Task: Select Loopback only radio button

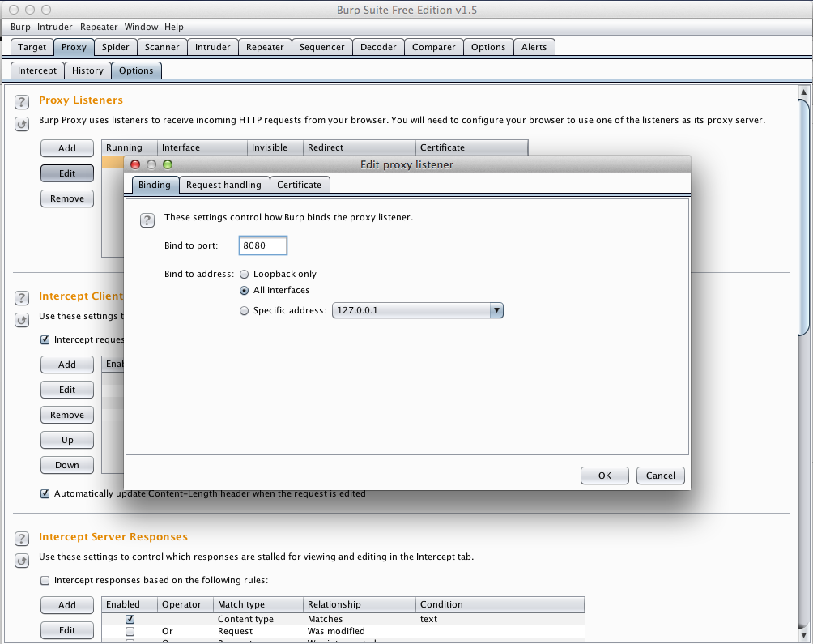Action: pyautogui.click(x=245, y=275)
